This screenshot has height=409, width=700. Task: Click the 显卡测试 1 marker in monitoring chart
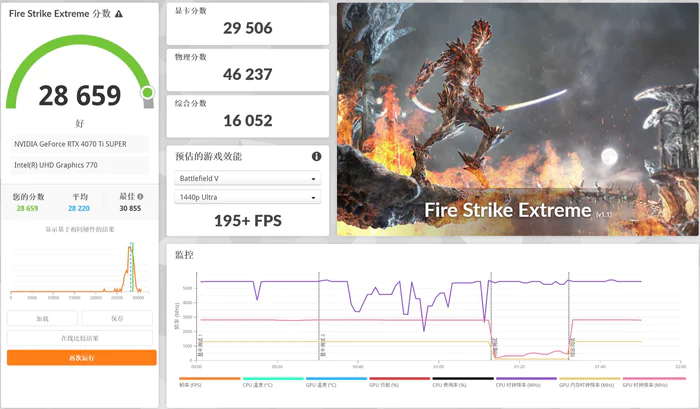(200, 345)
